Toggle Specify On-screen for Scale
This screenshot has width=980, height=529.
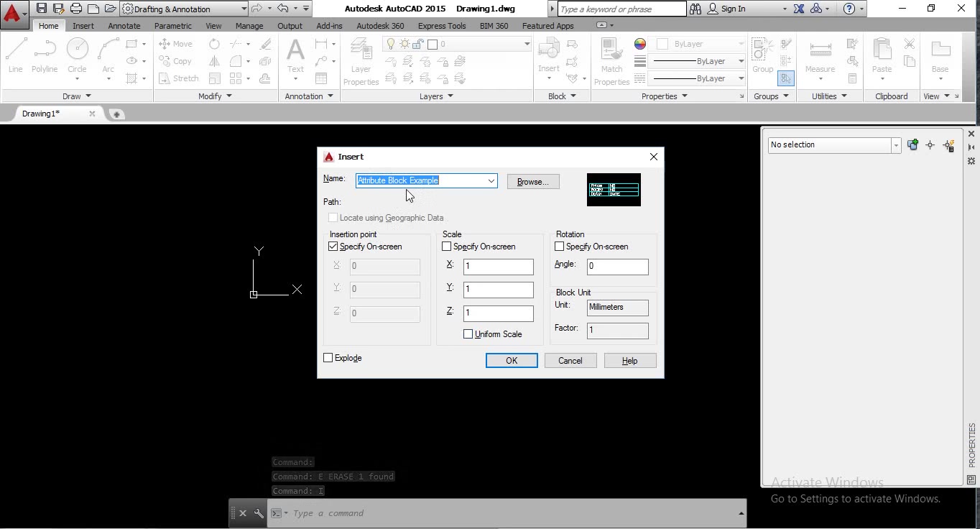(447, 247)
